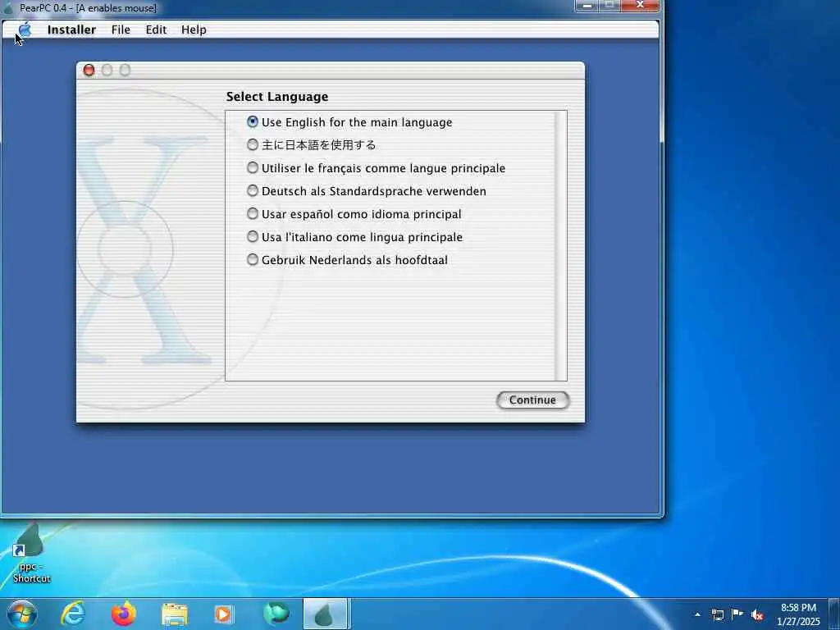Image resolution: width=840 pixels, height=630 pixels.
Task: Launch Internet Explorer from taskbar
Action: click(72, 614)
